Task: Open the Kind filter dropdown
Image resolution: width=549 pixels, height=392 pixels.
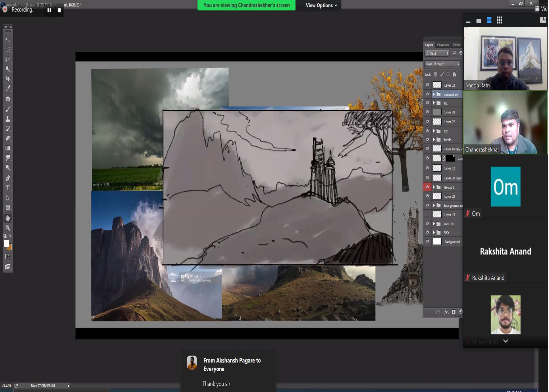Action: coord(437,53)
